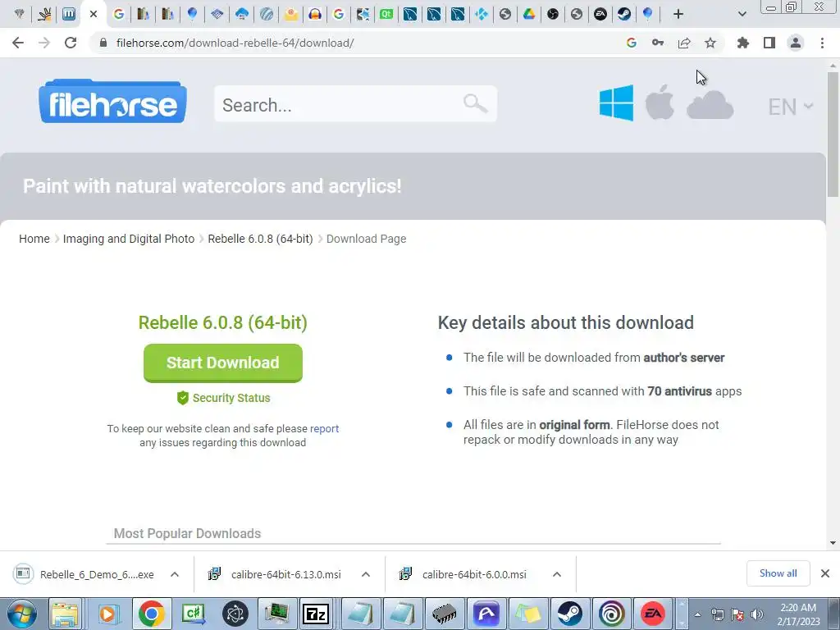Switch to the headphones icon tab

tap(315, 15)
